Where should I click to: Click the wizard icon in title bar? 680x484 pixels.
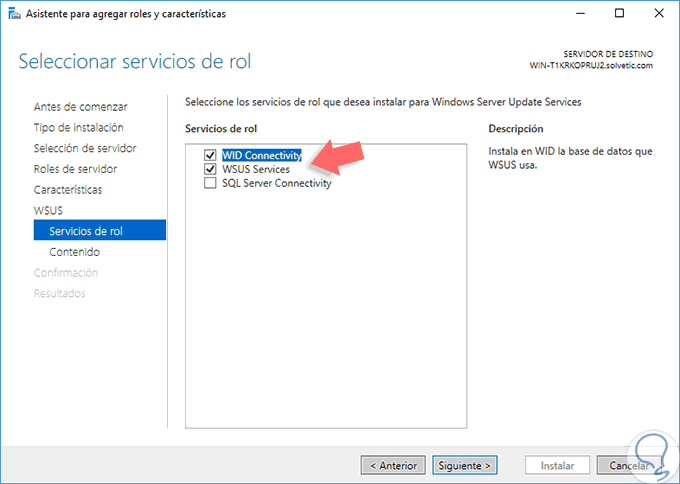click(x=14, y=14)
